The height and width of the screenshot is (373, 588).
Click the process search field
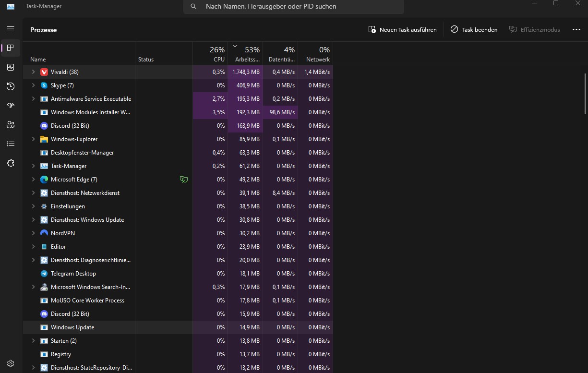(294, 7)
